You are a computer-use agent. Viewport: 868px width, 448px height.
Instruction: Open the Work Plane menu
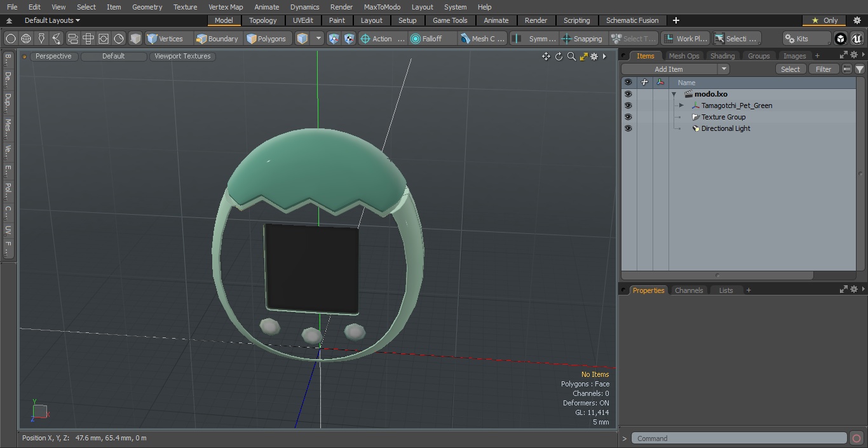tap(685, 39)
